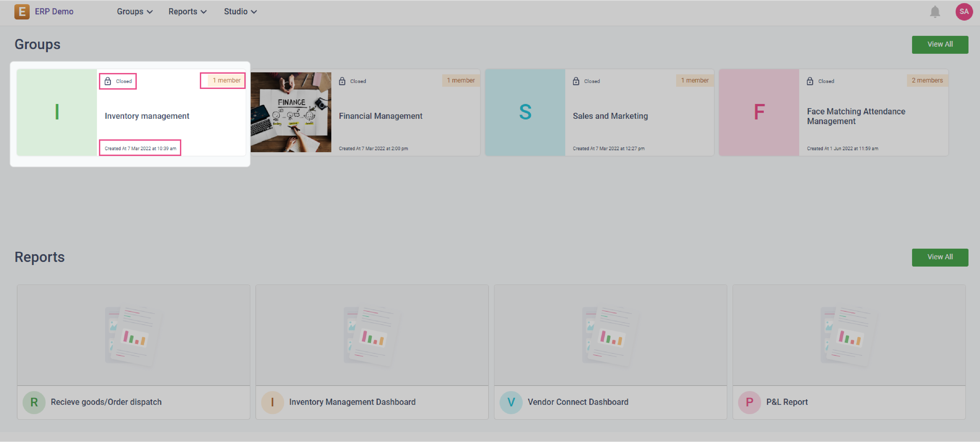Open the Inventory management group title

pyautogui.click(x=147, y=116)
